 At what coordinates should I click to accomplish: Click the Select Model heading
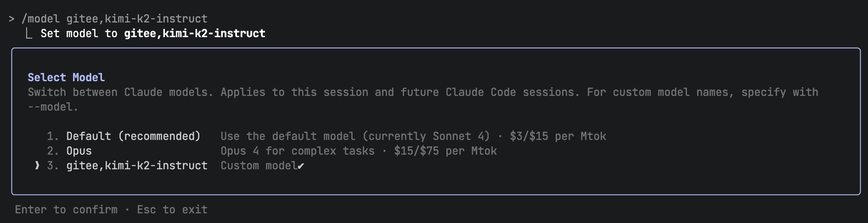[66, 78]
